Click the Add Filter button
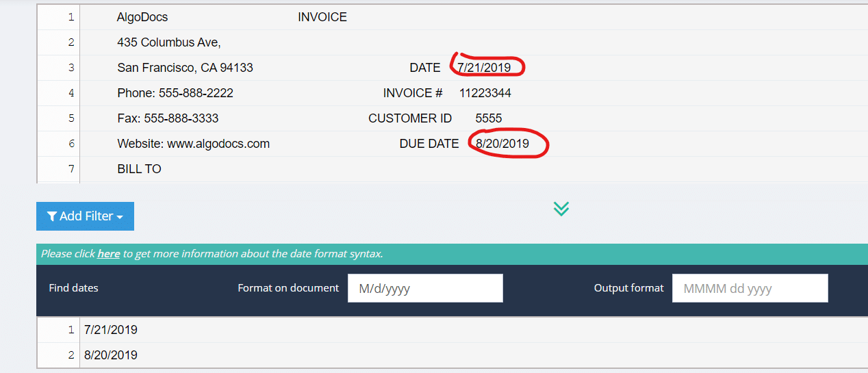This screenshot has height=373, width=868. (85, 216)
